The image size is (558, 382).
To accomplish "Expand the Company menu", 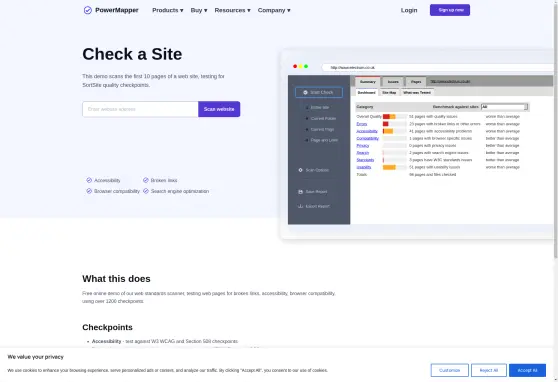I will coord(274,10).
